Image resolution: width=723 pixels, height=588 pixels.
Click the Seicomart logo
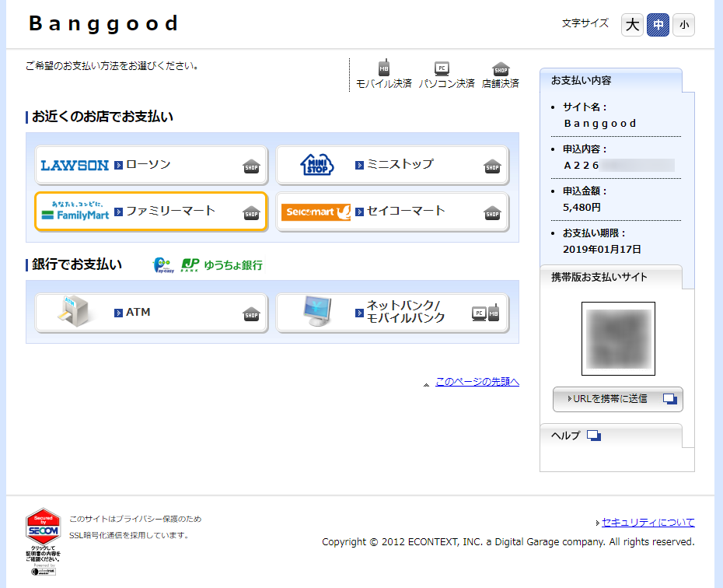316,212
